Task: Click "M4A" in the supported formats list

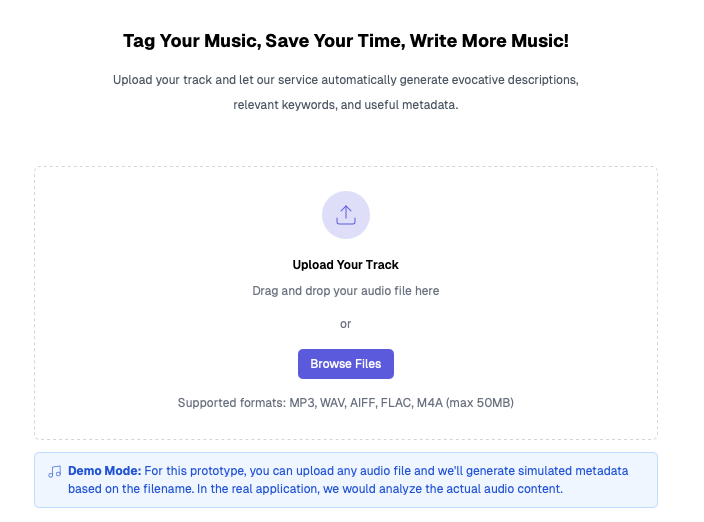Action: (430, 403)
